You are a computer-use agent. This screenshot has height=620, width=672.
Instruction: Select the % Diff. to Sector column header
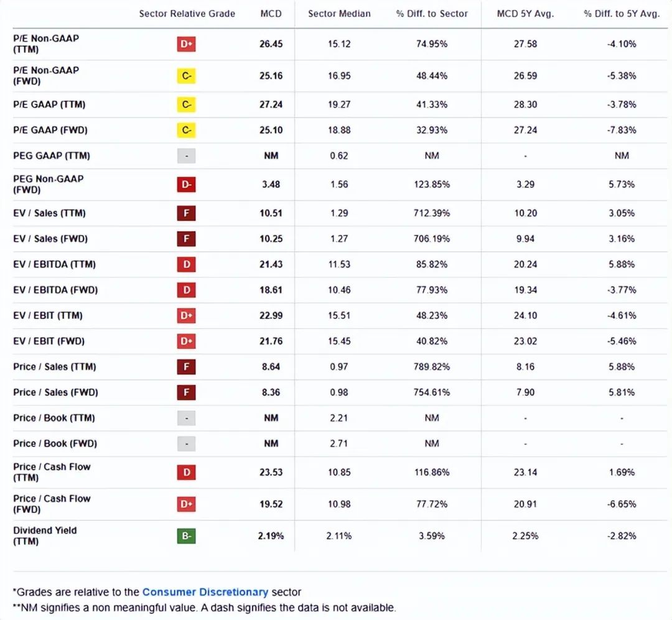click(x=432, y=14)
